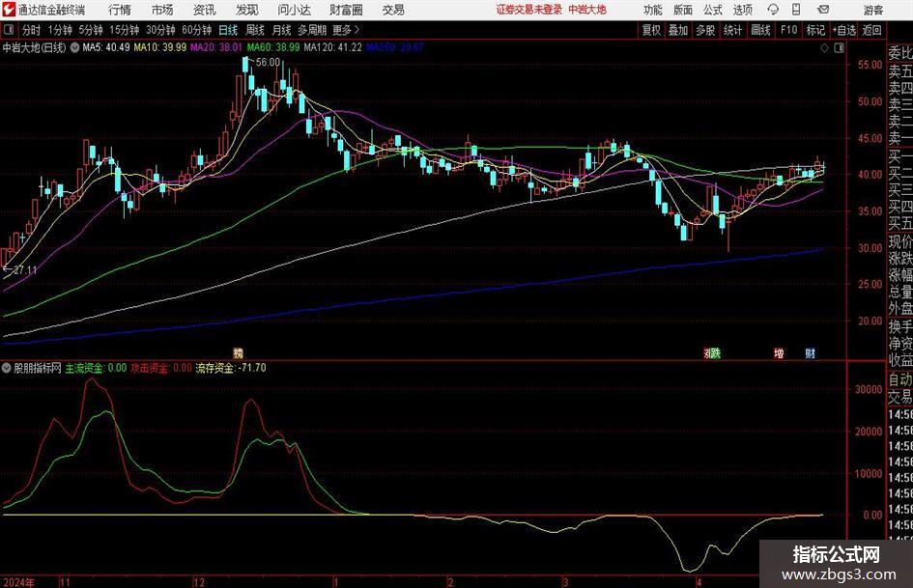Click the 涨跌 marker on chart

point(711,352)
